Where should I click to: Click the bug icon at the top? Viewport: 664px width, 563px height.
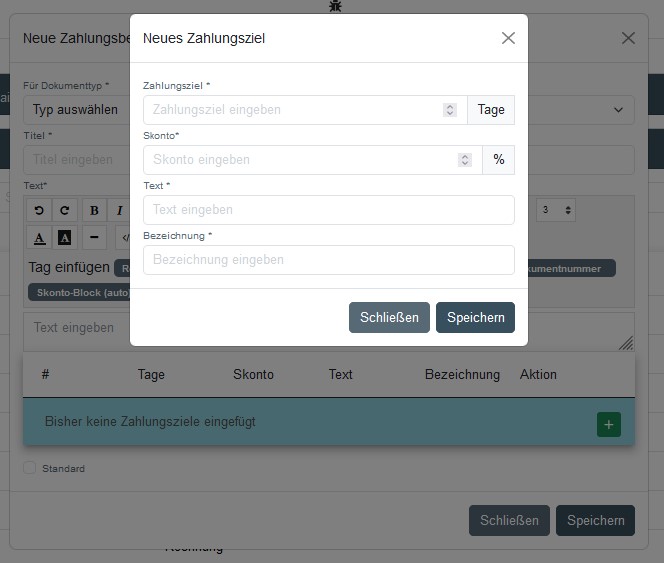[336, 6]
